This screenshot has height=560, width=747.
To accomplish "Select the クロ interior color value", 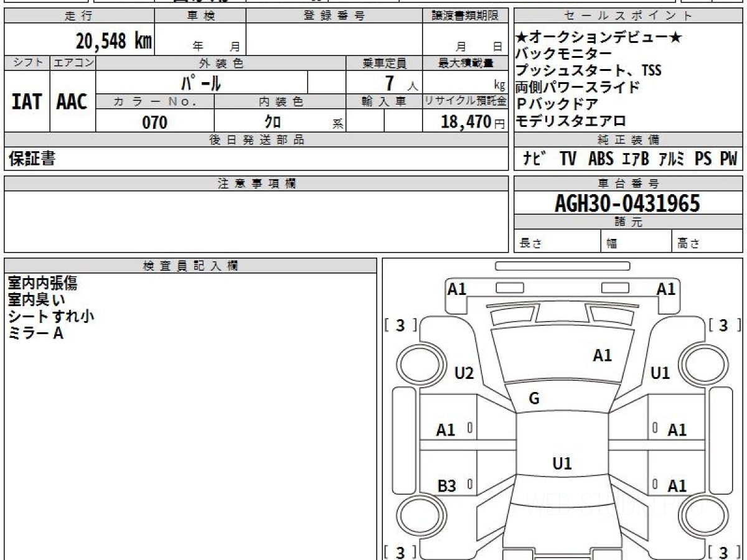I will 273,122.
